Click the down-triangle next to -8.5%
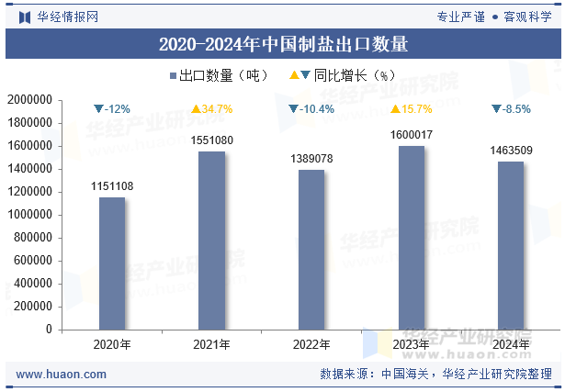 pos(496,108)
